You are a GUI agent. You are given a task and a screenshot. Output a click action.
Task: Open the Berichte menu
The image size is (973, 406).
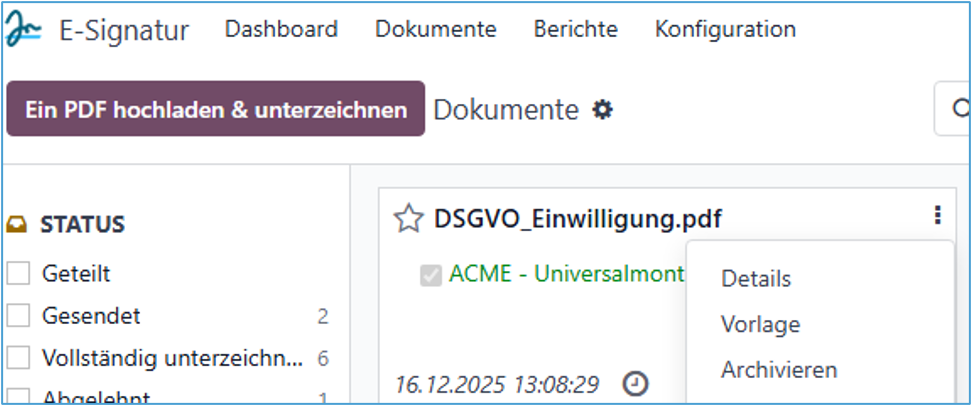click(575, 30)
